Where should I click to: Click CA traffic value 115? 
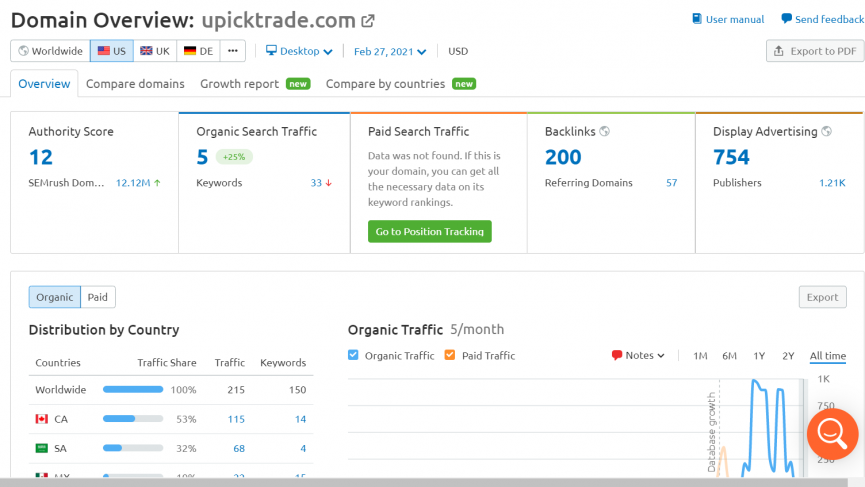click(236, 419)
